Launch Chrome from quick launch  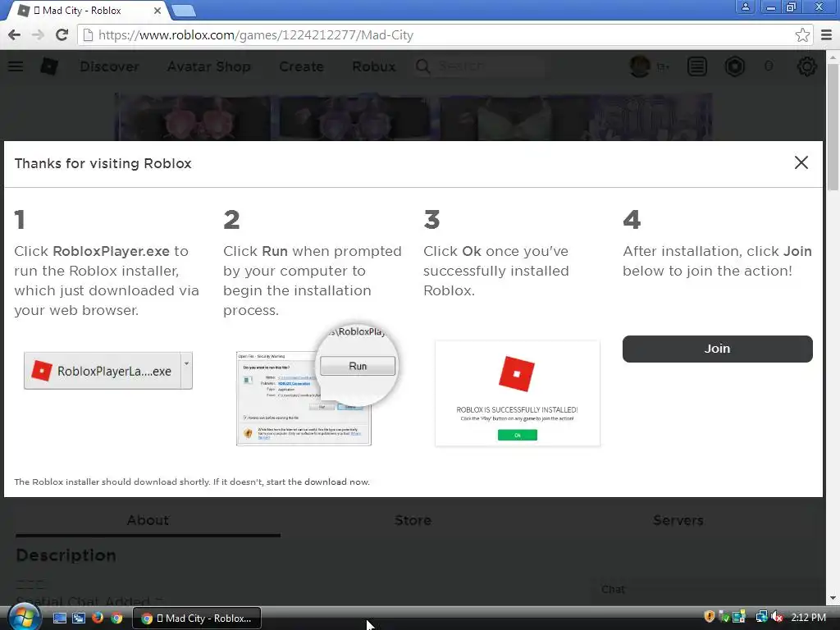[116, 619]
